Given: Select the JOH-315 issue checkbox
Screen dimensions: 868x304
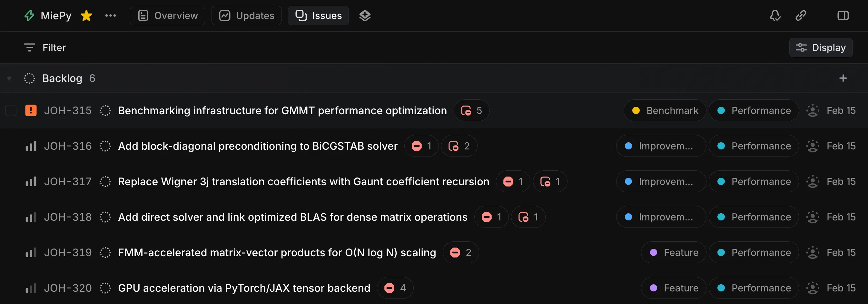Looking at the screenshot, I should click(x=11, y=110).
